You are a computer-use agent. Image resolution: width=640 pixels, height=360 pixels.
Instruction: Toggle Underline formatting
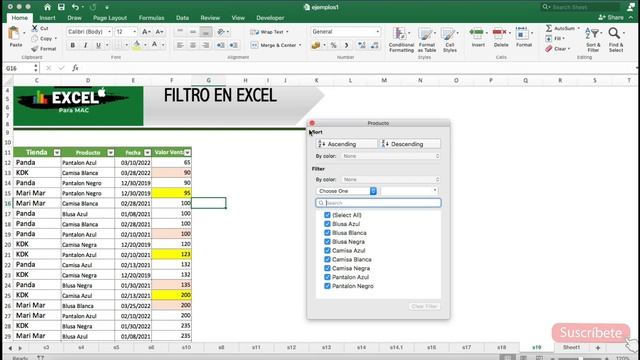98,45
